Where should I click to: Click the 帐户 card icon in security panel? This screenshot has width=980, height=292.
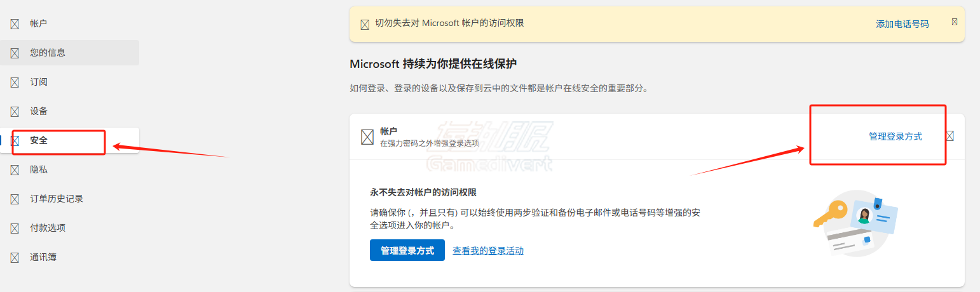pyautogui.click(x=367, y=136)
